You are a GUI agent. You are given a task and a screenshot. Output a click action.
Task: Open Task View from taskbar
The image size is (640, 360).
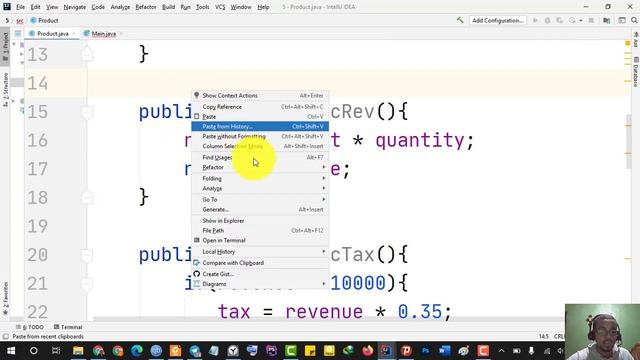56,351
